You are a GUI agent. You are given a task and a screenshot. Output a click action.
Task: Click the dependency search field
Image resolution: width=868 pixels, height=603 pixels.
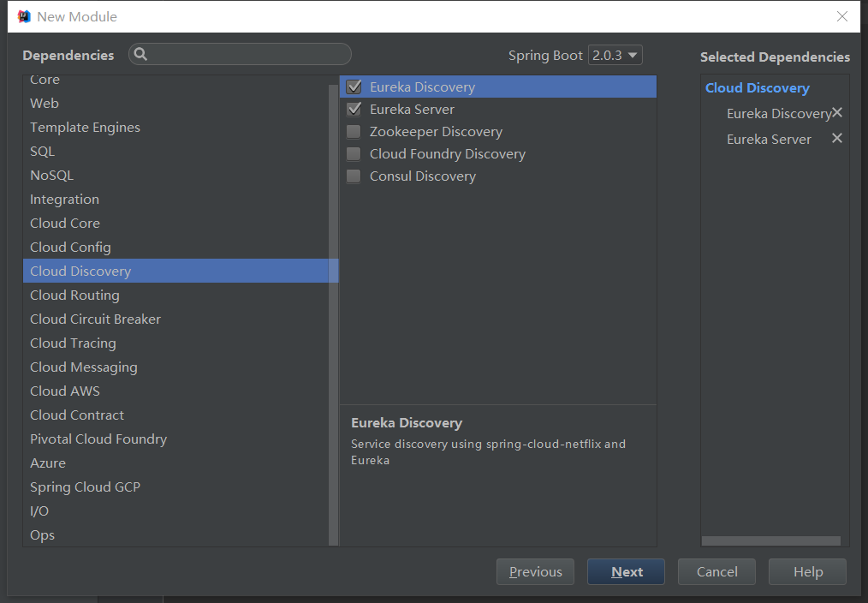point(241,54)
